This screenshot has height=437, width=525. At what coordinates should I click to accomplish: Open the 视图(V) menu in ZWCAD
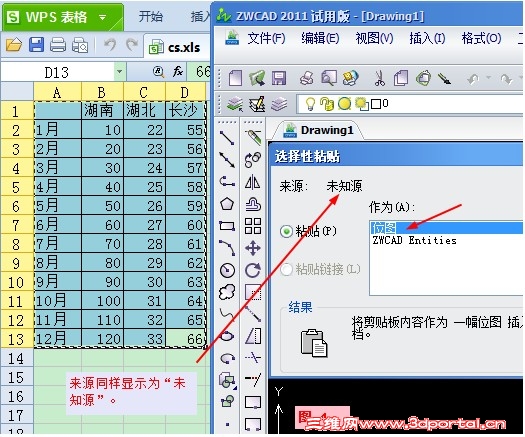pyautogui.click(x=374, y=38)
